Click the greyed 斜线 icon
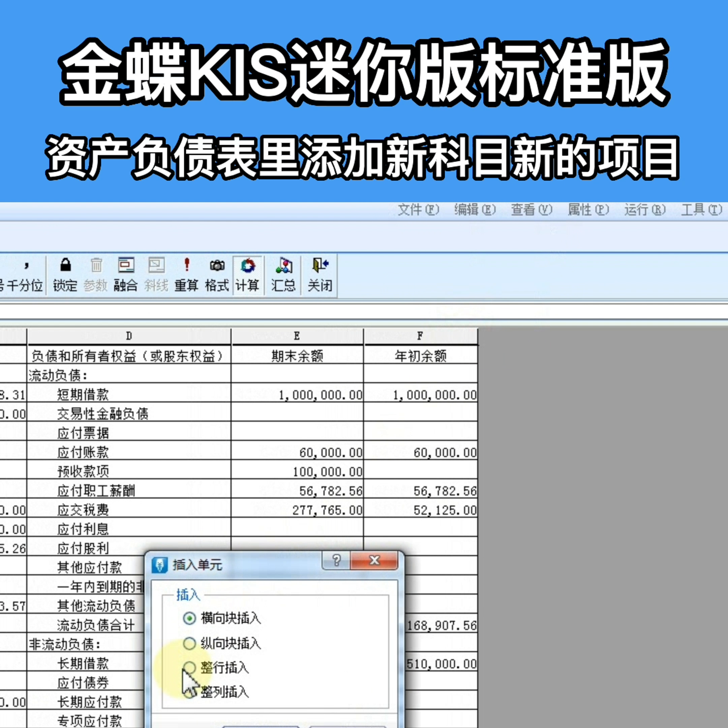 [156, 265]
